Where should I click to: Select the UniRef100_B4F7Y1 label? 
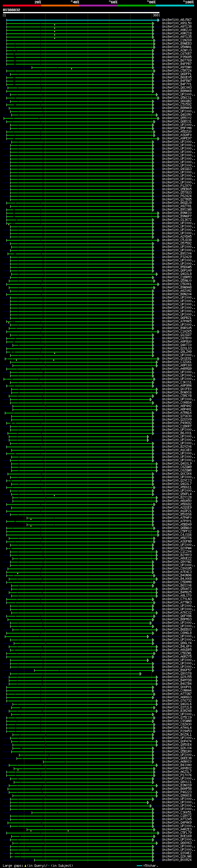[177, 85]
